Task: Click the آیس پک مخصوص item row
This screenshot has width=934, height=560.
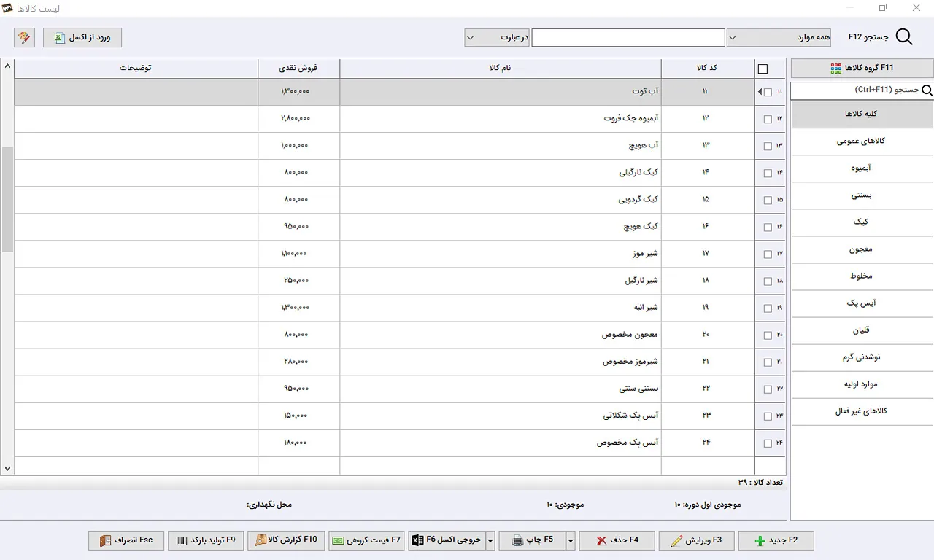Action: click(400, 443)
